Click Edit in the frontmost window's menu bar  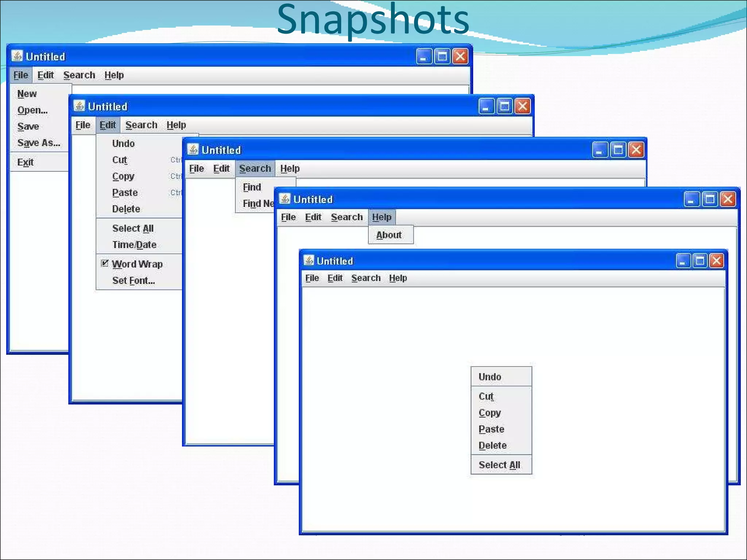tap(335, 278)
